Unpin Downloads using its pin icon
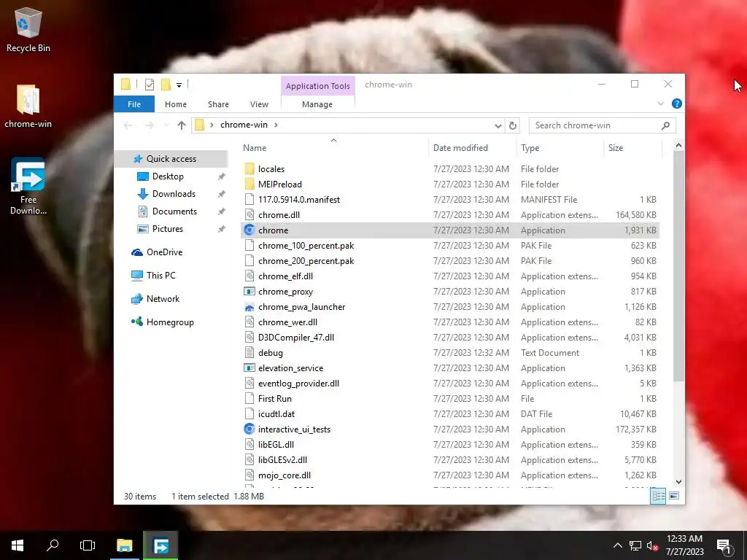This screenshot has width=747, height=560. coord(222,194)
